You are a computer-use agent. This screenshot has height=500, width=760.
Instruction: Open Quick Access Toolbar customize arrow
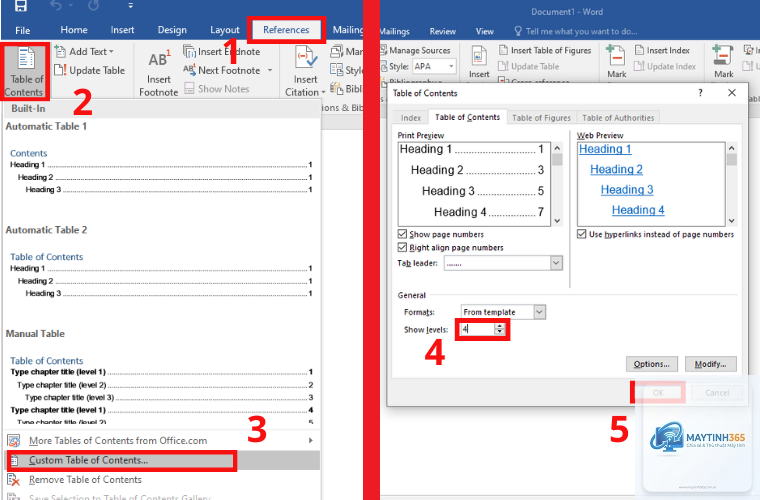tap(130, 6)
